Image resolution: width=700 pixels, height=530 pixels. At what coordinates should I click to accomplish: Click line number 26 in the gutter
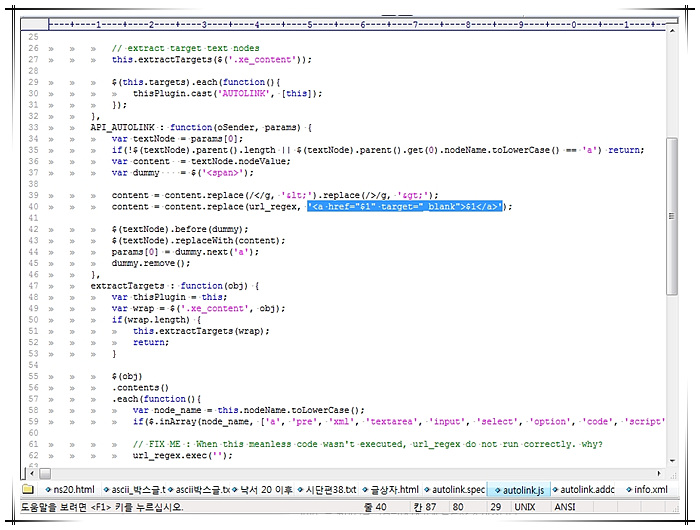(x=33, y=48)
